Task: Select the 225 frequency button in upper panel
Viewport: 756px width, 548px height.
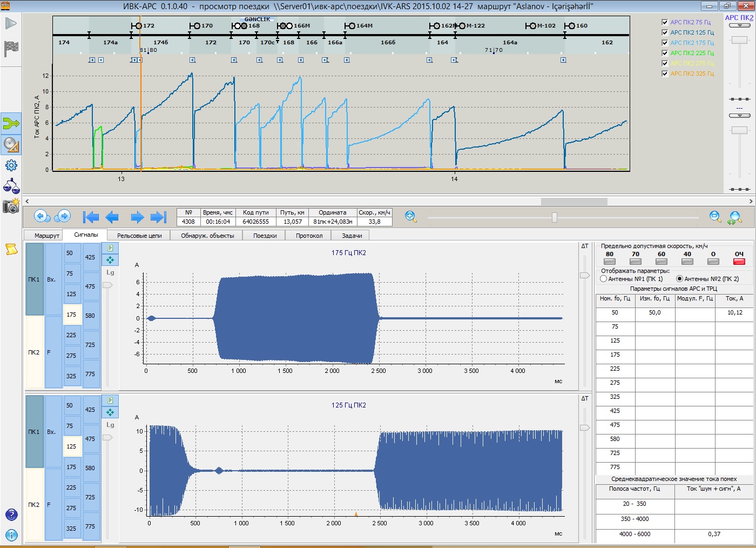Action: click(71, 335)
